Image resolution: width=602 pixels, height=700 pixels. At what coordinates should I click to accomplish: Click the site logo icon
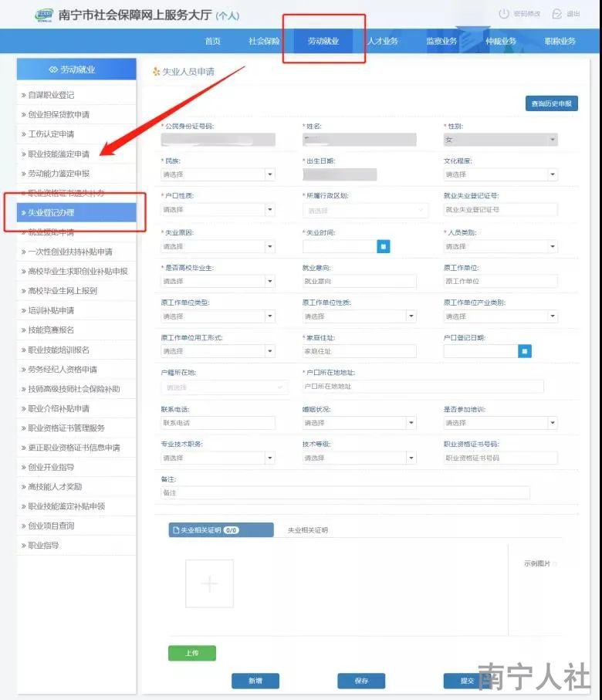44,15
